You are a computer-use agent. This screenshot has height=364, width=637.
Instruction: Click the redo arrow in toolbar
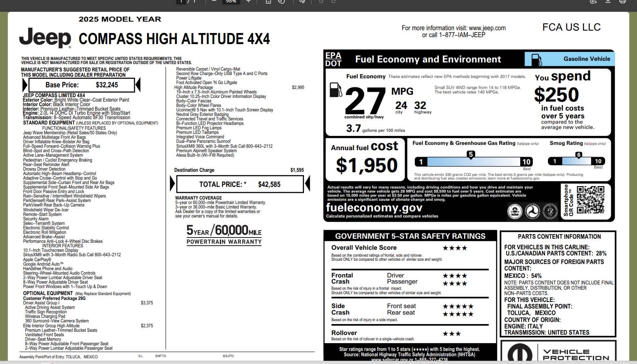(334, 1)
